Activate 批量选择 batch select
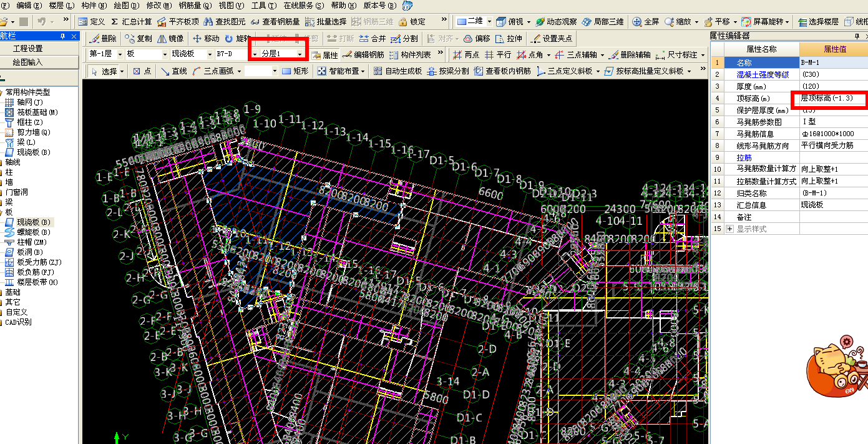 tap(325, 21)
